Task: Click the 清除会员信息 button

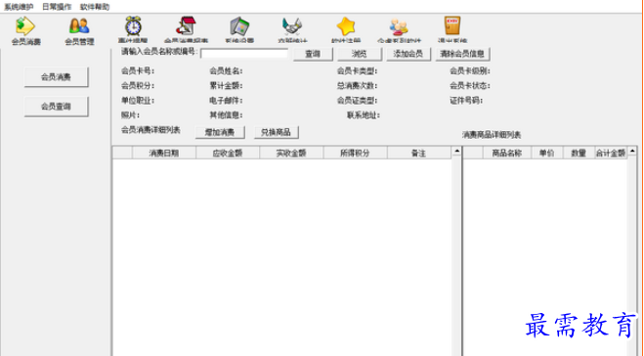Action: [462, 54]
